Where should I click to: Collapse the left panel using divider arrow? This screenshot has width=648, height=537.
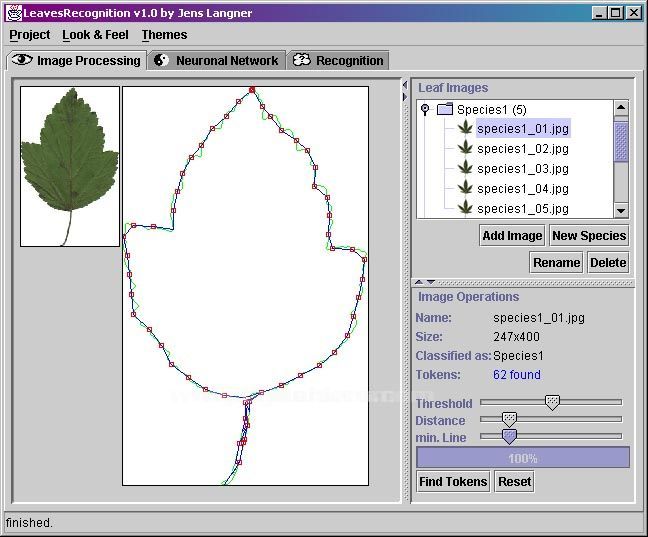(x=404, y=84)
